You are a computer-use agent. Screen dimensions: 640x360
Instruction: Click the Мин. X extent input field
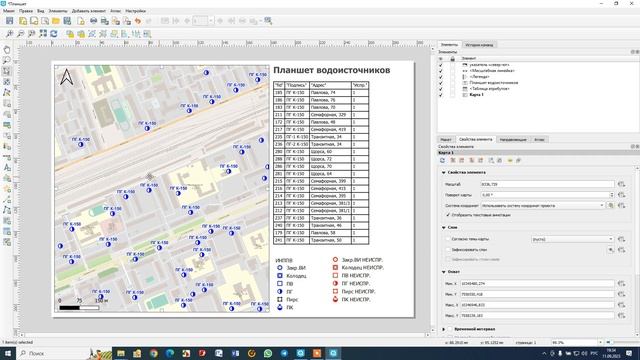click(x=537, y=283)
